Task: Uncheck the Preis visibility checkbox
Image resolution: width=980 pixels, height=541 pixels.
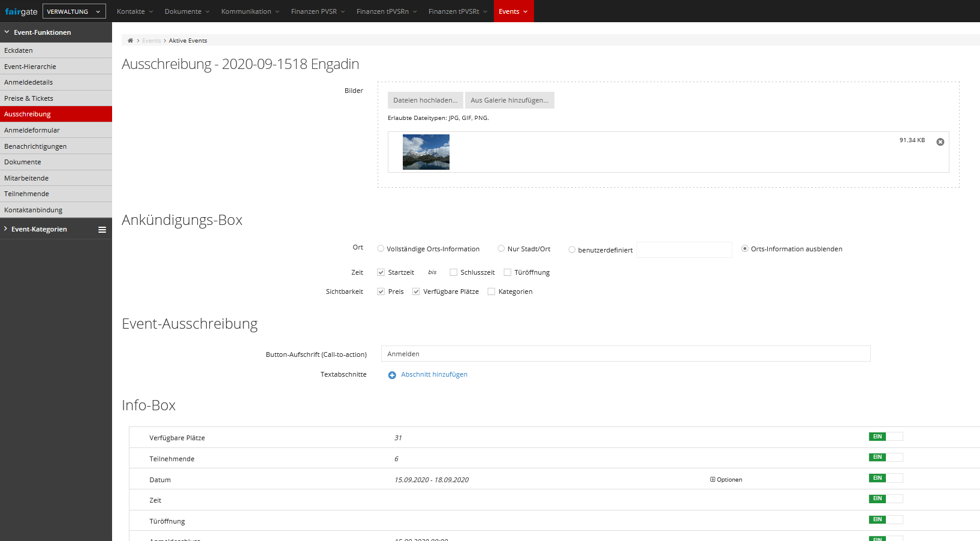Action: pyautogui.click(x=381, y=291)
